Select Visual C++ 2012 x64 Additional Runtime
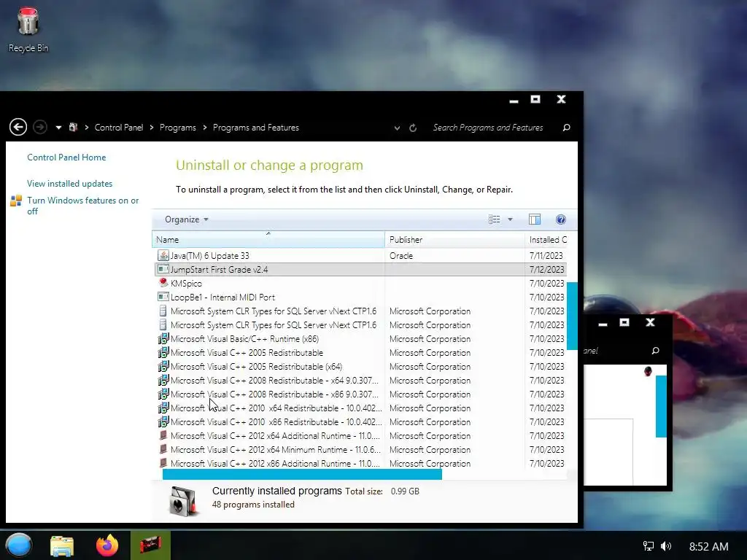 [x=275, y=436]
